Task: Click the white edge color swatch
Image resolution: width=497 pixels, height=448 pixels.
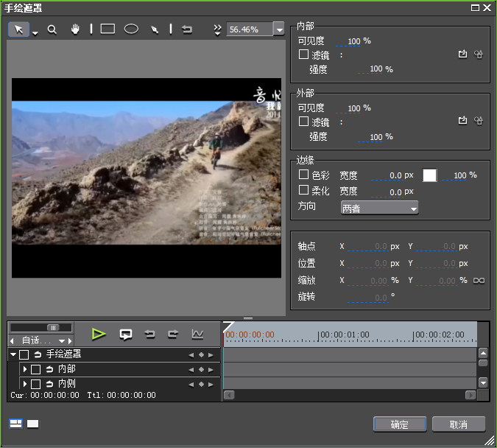Action: (x=429, y=175)
